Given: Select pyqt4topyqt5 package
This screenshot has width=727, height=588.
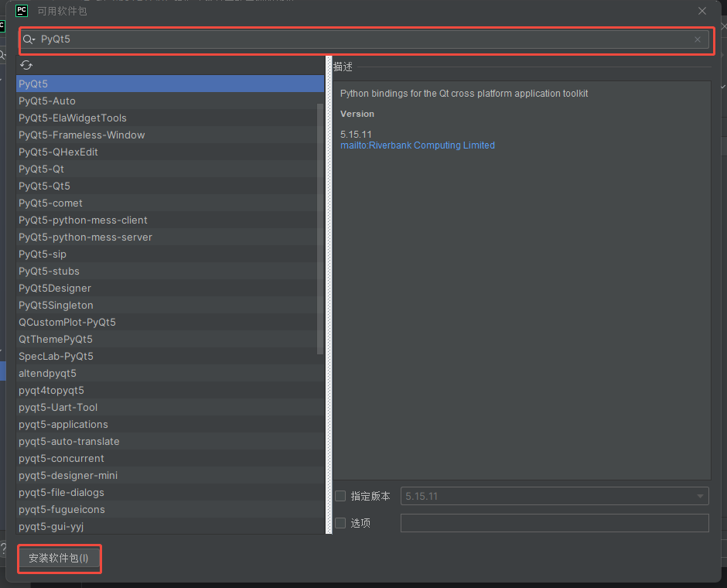Looking at the screenshot, I should (x=170, y=391).
